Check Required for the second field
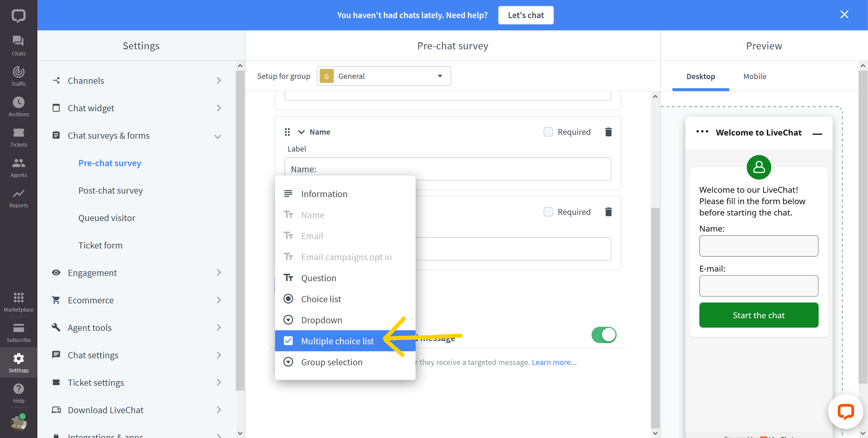The width and height of the screenshot is (868, 438). 548,212
